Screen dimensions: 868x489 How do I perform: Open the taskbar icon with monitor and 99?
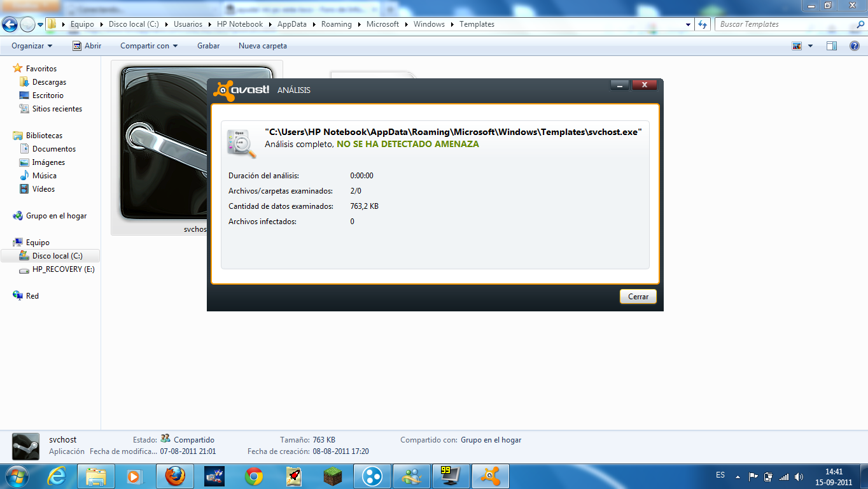[451, 476]
